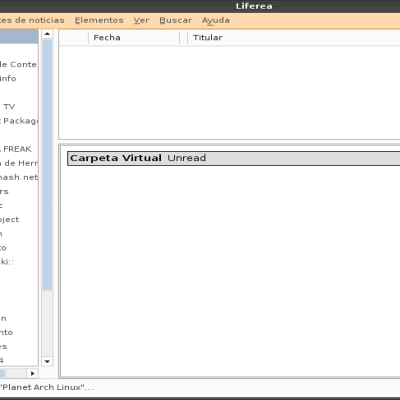Image resolution: width=400 pixels, height=400 pixels.
Task: Select the feed ending in 'Package'
Action: click(x=19, y=121)
